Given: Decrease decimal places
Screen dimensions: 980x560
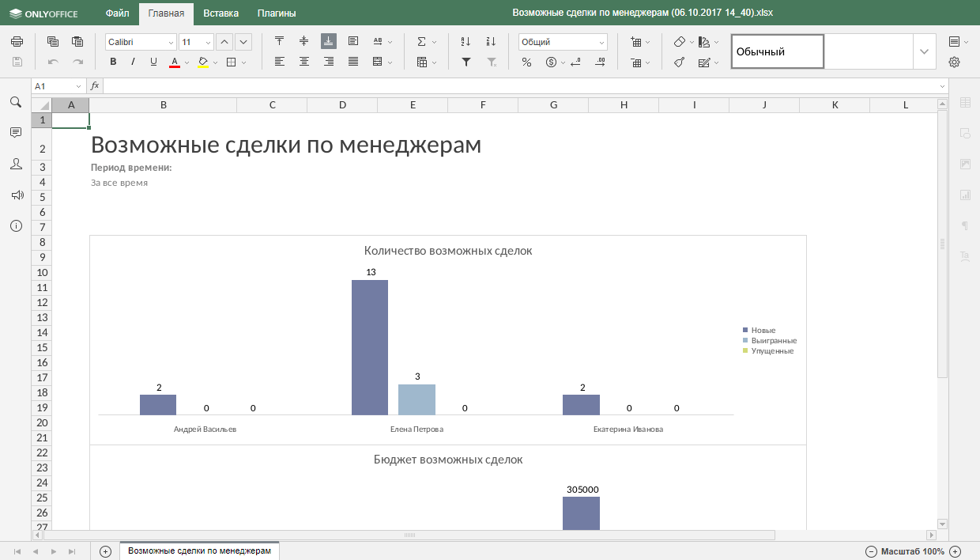Looking at the screenshot, I should (575, 62).
